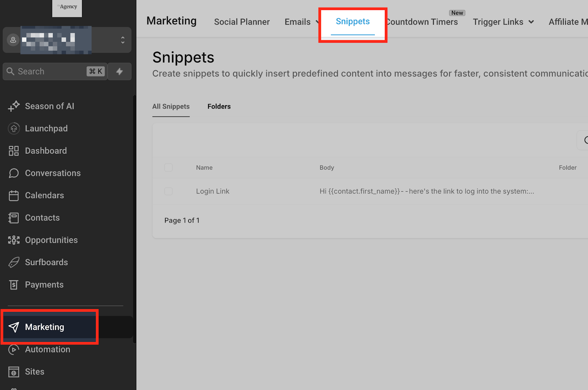Check the Login Link snippet's checkbox

pyautogui.click(x=168, y=191)
